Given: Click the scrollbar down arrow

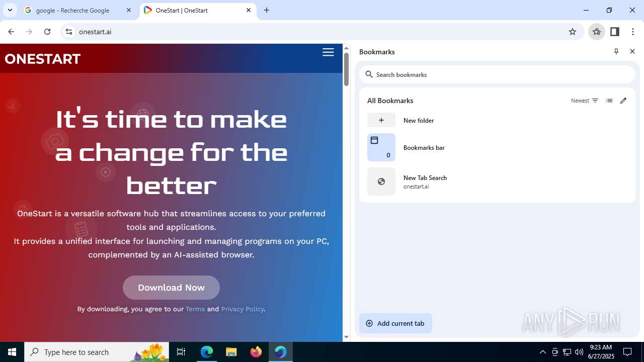Looking at the screenshot, I should tap(346, 337).
